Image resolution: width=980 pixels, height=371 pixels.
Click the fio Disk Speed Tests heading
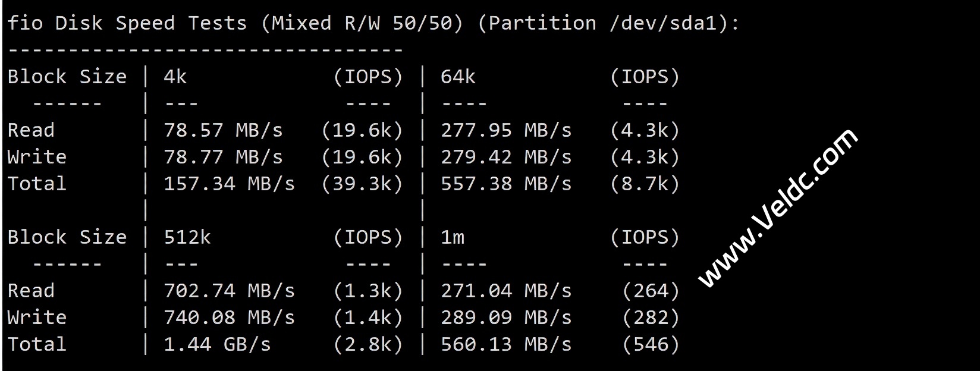point(373,24)
